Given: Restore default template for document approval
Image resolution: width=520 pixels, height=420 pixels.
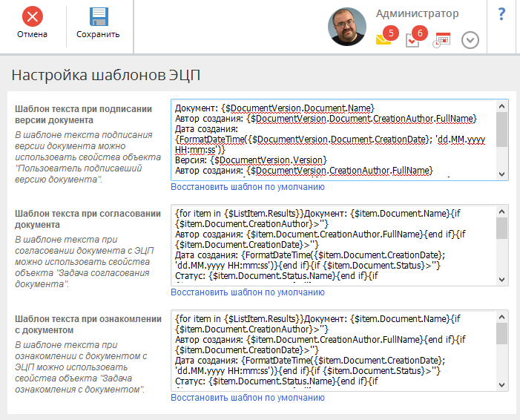Looking at the screenshot, I should click(248, 292).
